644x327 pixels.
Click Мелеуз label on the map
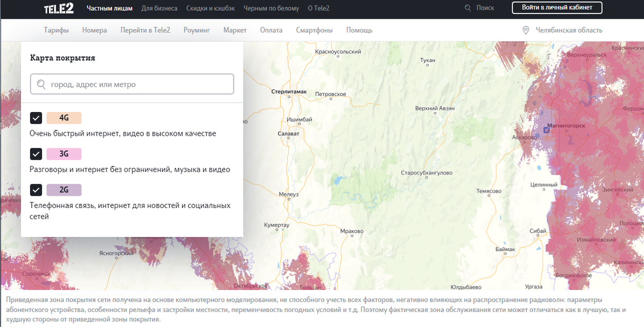pos(289,194)
